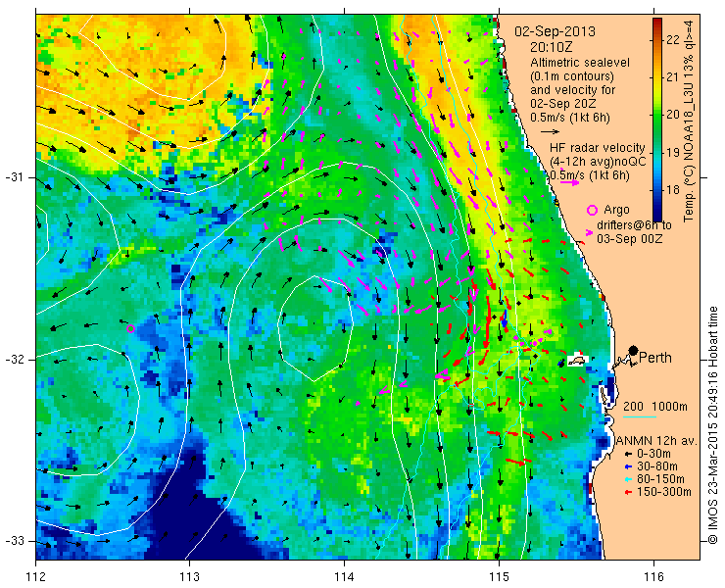Click the magenta HF radar legend arrow
This screenshot has height=588, width=725.
point(569,182)
